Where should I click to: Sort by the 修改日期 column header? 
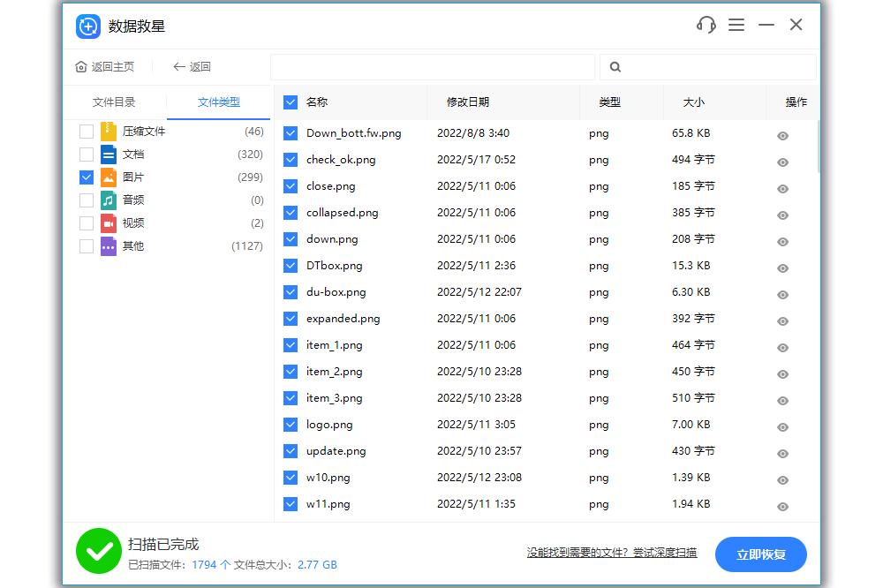tap(467, 102)
